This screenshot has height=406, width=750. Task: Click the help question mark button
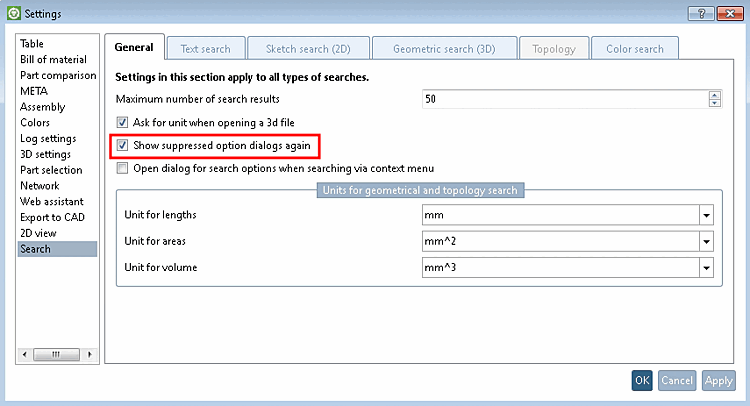coord(701,13)
